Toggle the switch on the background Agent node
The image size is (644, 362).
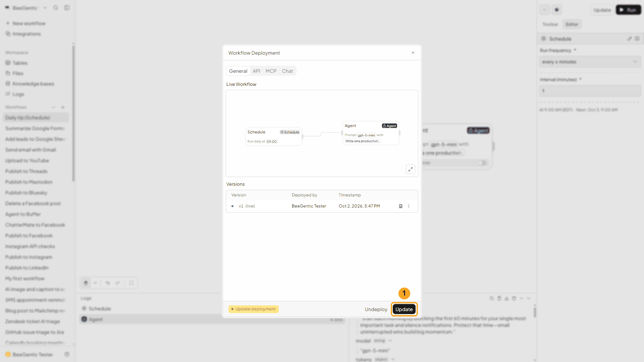tap(482, 163)
